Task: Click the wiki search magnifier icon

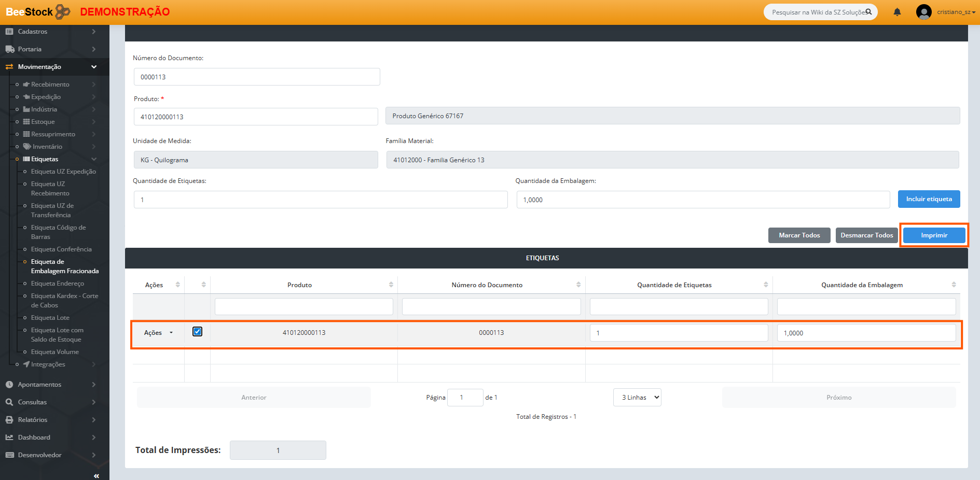Action: coord(868,12)
